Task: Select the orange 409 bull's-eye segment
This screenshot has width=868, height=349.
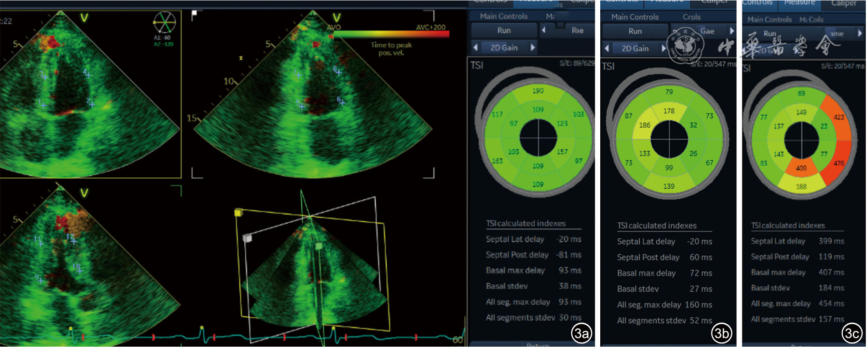Action: pos(801,168)
